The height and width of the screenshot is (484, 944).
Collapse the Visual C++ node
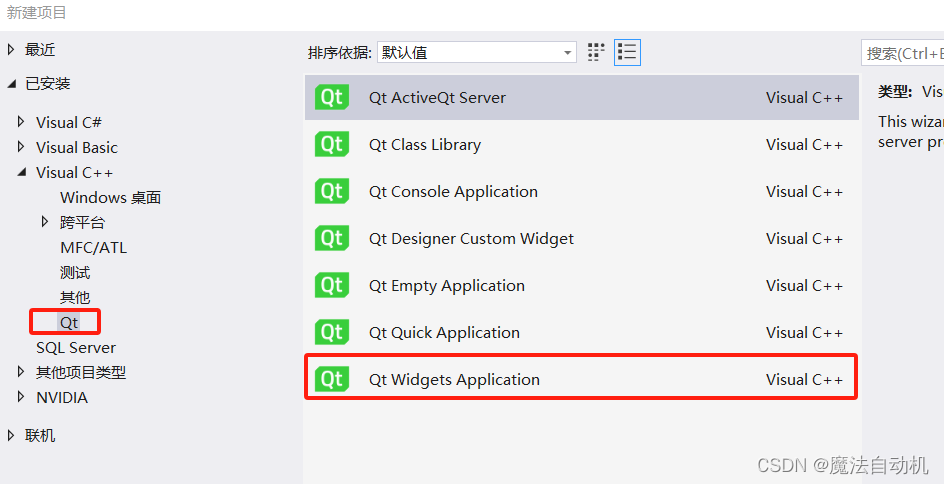(x=22, y=173)
